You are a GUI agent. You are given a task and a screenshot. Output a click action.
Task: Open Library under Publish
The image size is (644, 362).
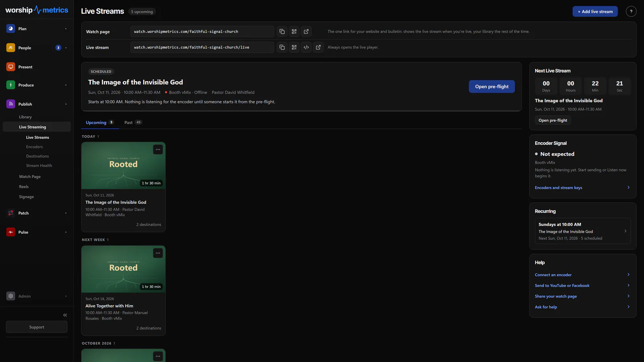click(x=25, y=117)
